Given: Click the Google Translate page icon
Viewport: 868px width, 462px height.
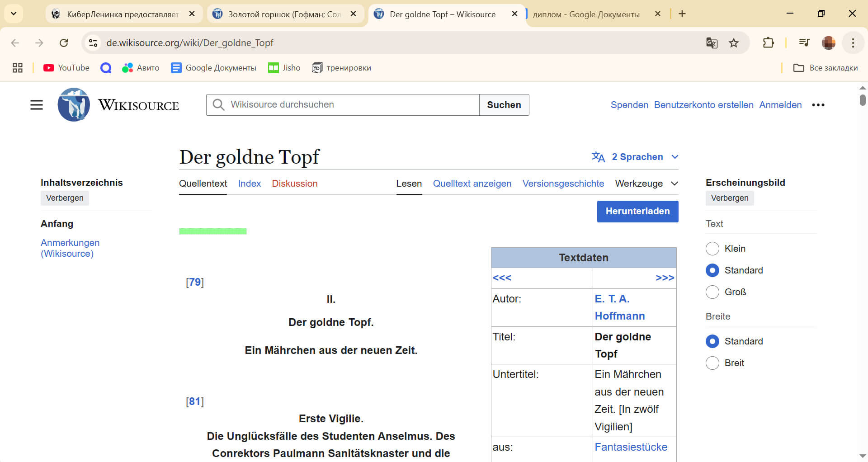Looking at the screenshot, I should (x=712, y=43).
